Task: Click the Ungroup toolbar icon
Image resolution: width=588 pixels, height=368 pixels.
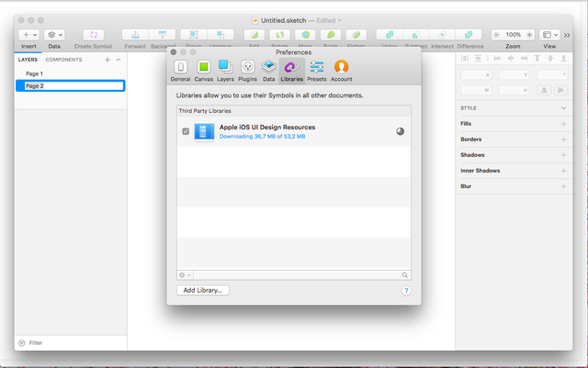Action: pyautogui.click(x=220, y=35)
